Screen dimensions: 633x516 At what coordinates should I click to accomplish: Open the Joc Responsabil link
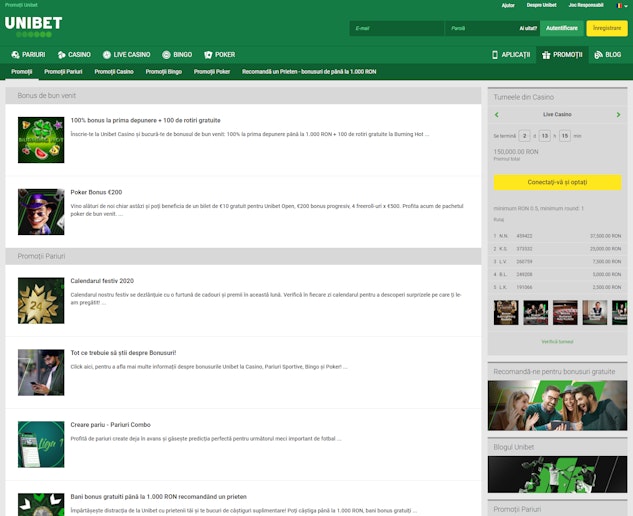(586, 5)
